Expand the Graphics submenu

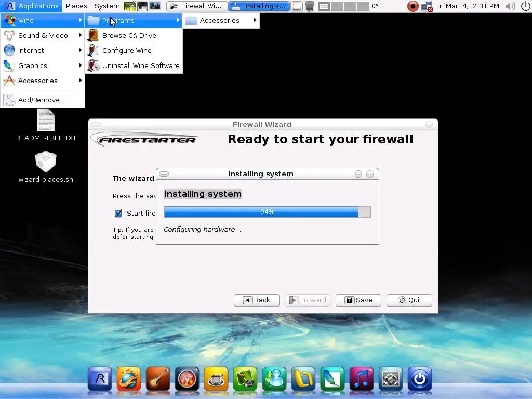43,65
